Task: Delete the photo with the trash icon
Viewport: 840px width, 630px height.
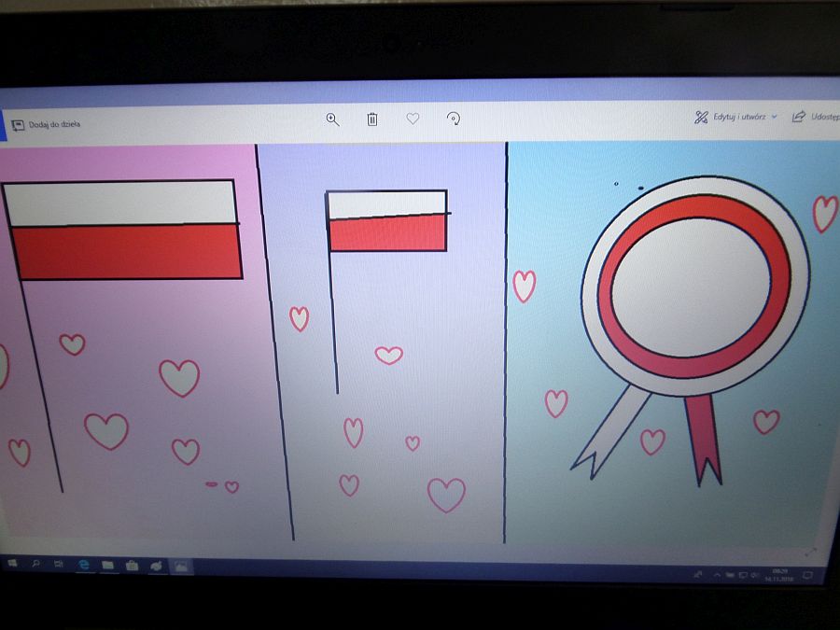Action: pos(372,119)
